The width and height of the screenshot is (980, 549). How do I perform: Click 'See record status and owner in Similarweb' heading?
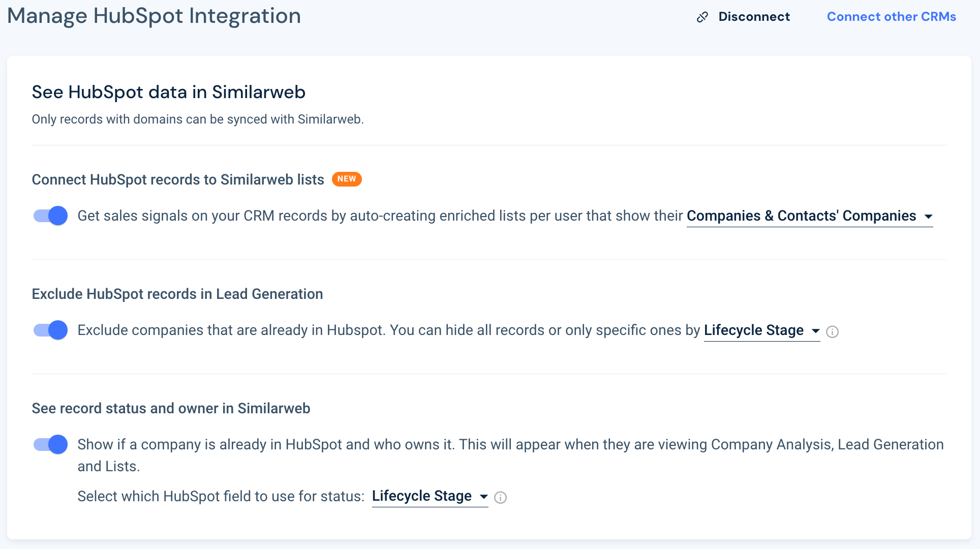coord(171,408)
